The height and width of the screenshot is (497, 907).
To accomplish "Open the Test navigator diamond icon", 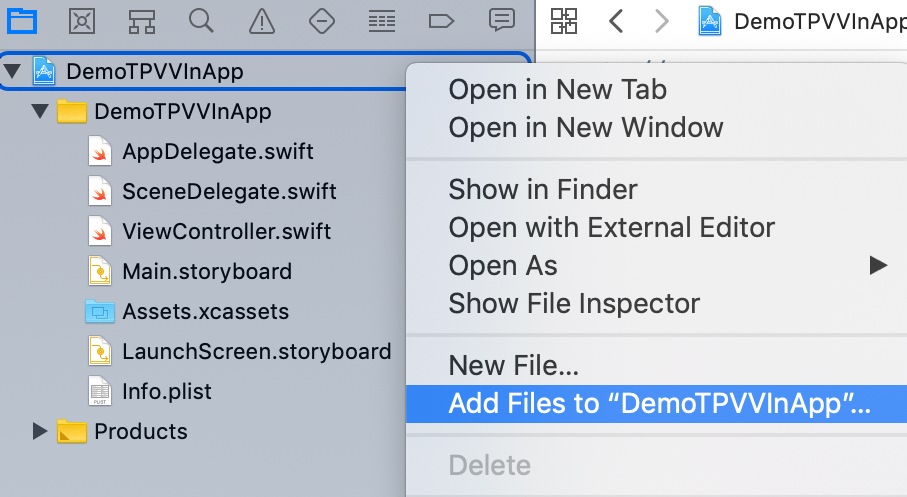I will click(x=321, y=19).
